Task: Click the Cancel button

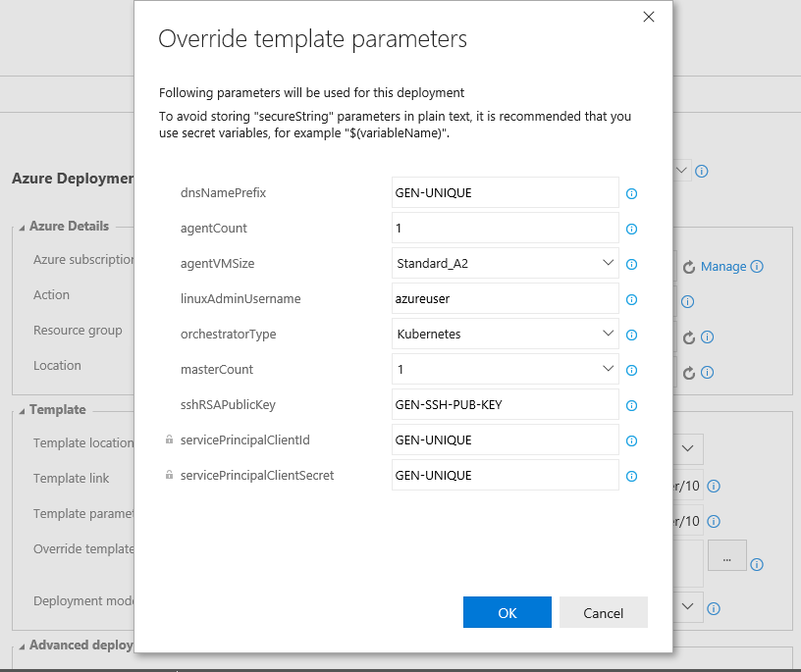Action: [x=604, y=612]
